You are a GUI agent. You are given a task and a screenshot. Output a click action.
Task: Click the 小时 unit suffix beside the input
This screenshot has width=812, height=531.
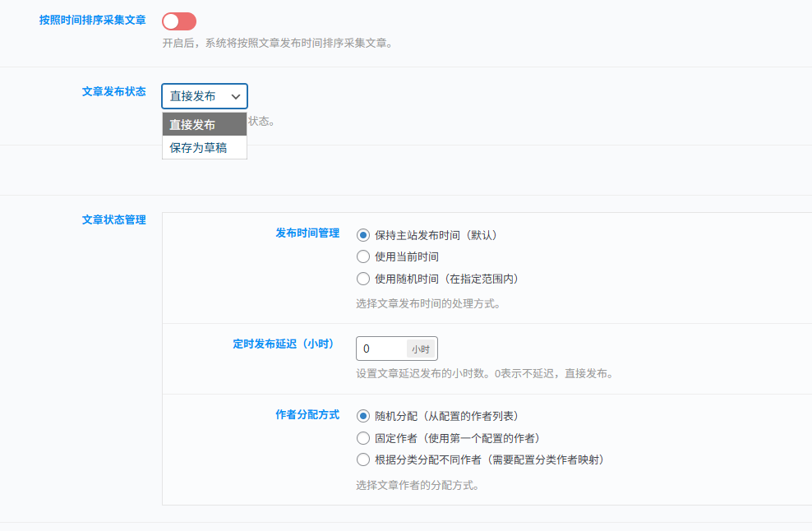pyautogui.click(x=421, y=349)
